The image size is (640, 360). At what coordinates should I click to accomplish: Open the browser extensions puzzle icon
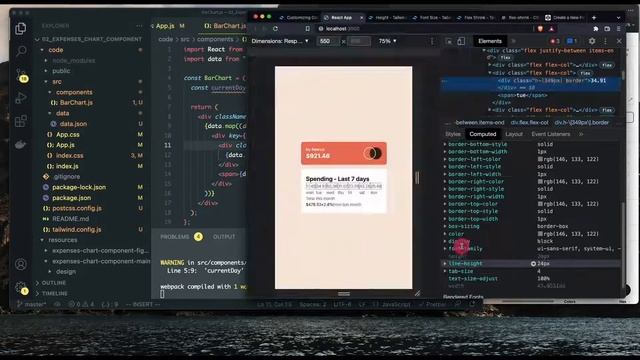coord(596,29)
